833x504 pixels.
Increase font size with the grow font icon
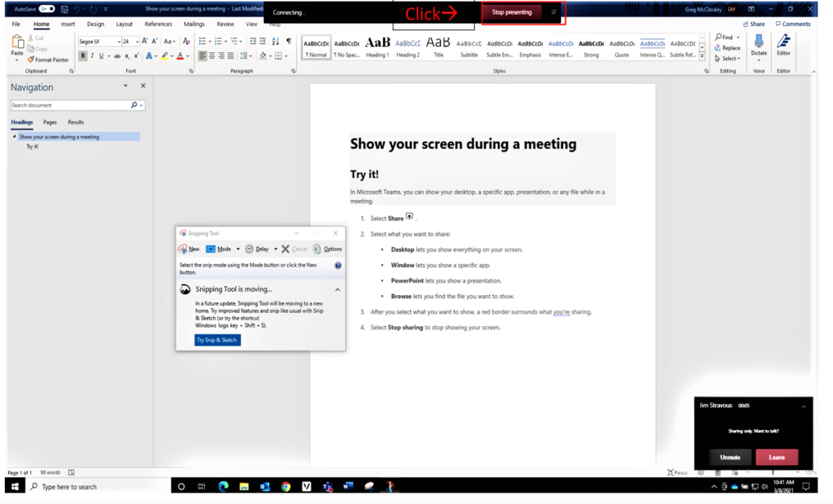click(x=145, y=41)
